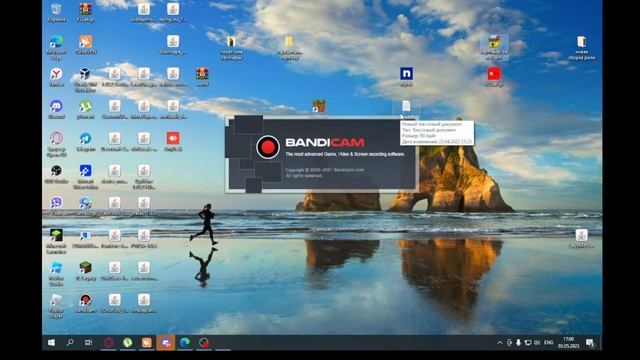This screenshot has height=360, width=640.
Task: Click the Discord desktop shortcut
Action: click(x=56, y=109)
